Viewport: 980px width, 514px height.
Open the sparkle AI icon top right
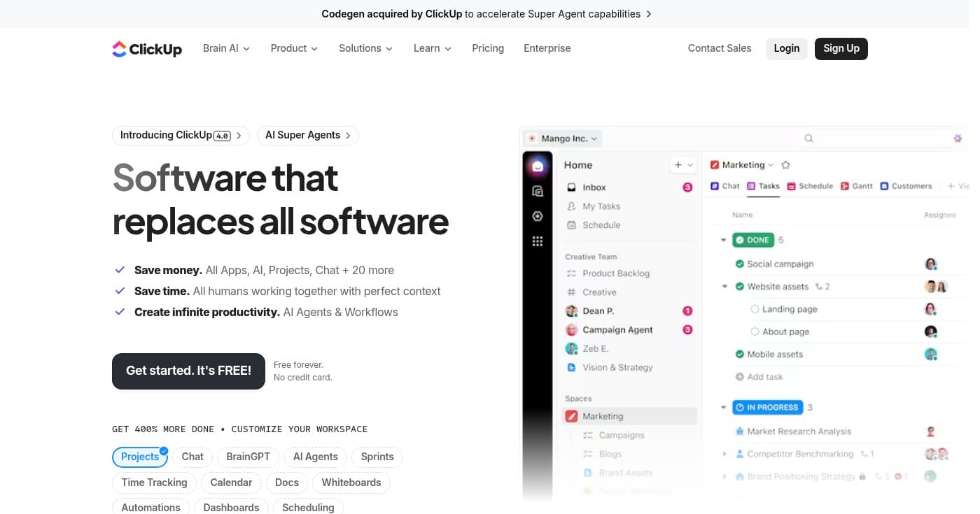(957, 138)
